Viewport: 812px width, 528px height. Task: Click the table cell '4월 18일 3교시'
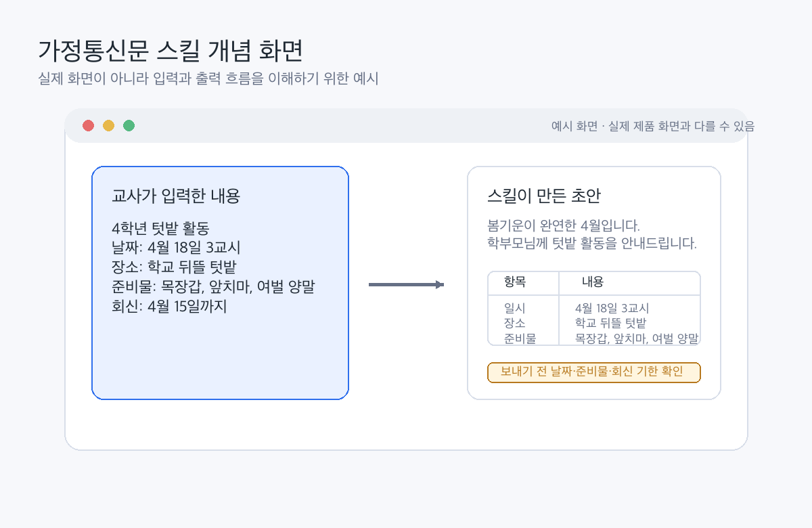tap(612, 309)
